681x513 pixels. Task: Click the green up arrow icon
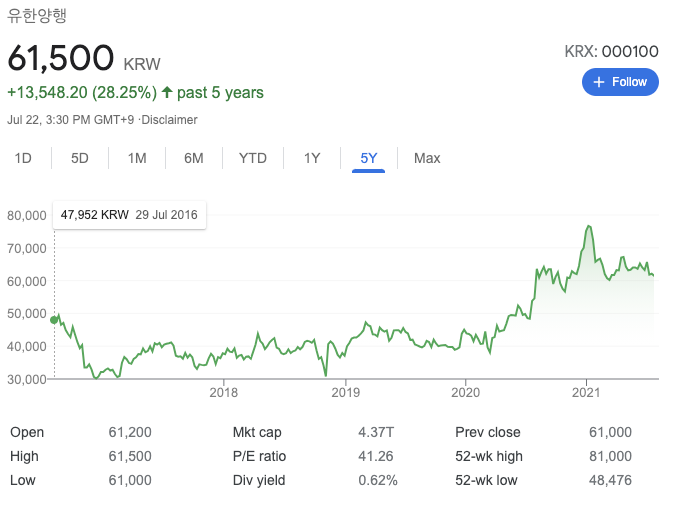point(167,92)
